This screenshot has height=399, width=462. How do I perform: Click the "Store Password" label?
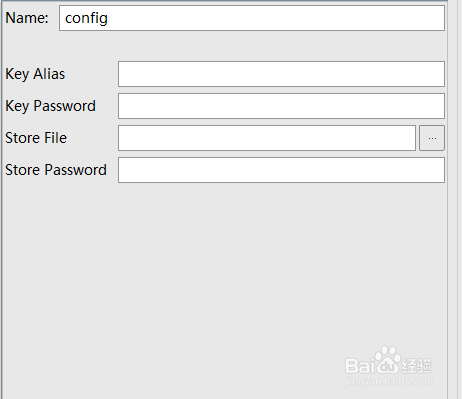56,170
